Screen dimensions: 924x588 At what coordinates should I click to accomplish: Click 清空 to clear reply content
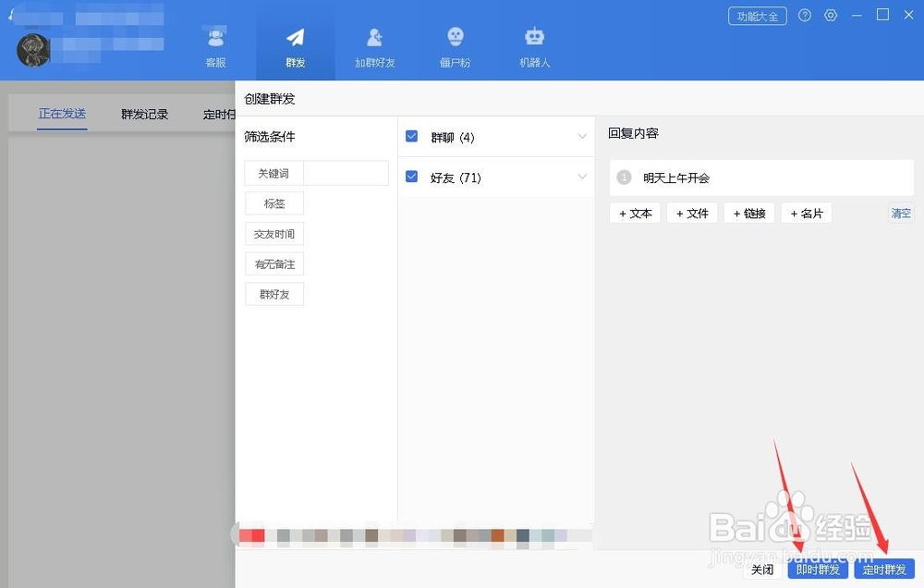click(901, 213)
